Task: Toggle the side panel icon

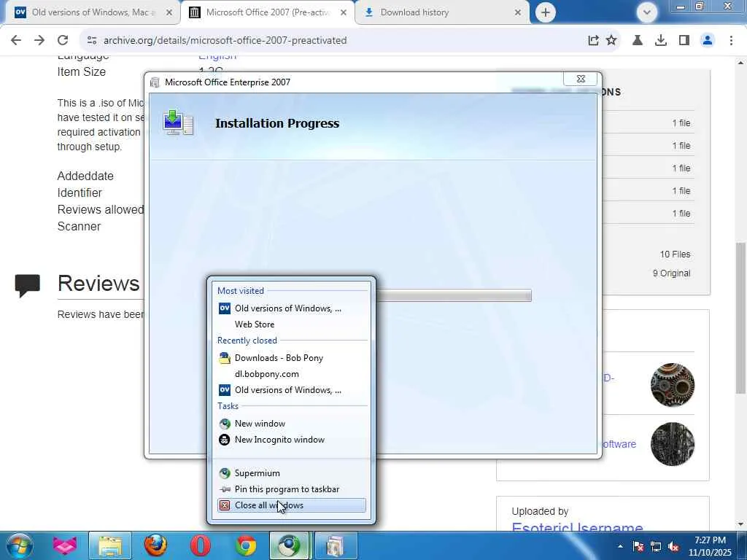Action: coord(684,41)
